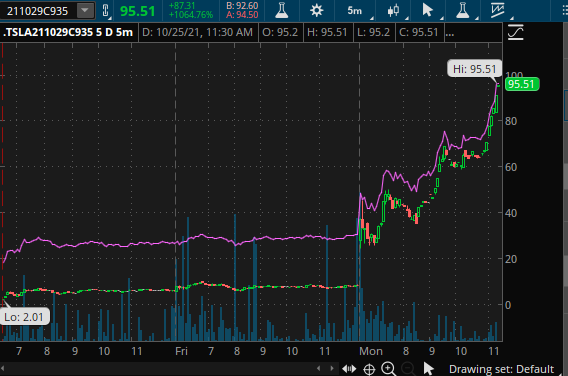
Task: Expand the header ellipsis for more values
Action: [450, 34]
